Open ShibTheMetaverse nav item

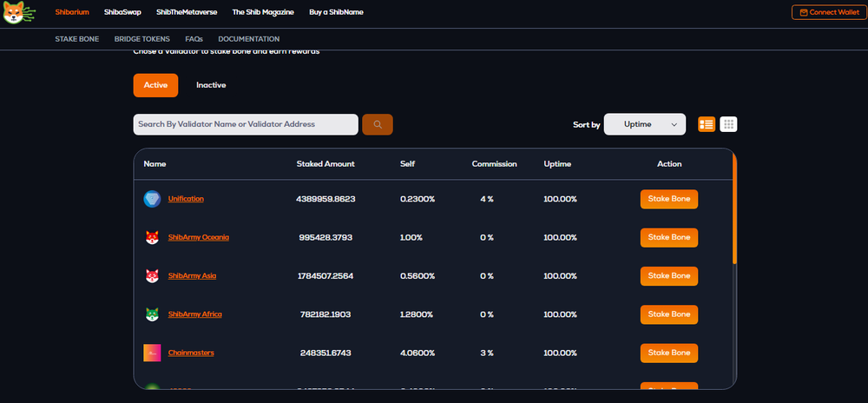coord(187,12)
